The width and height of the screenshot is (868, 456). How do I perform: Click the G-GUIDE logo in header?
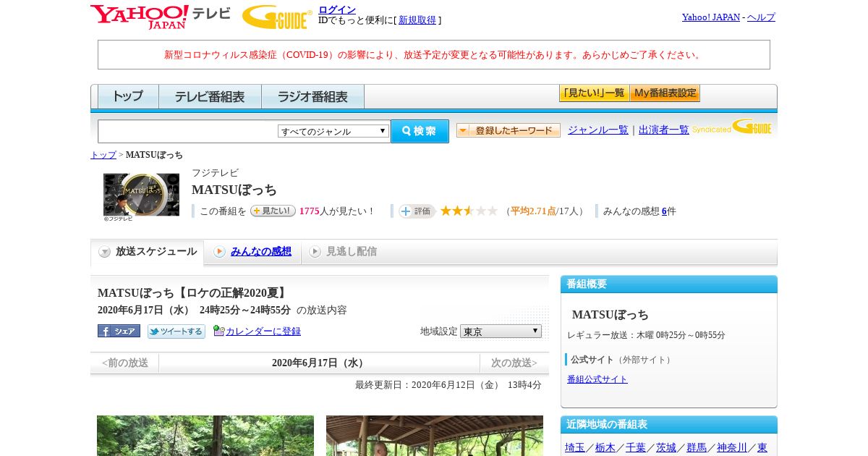pyautogui.click(x=276, y=17)
